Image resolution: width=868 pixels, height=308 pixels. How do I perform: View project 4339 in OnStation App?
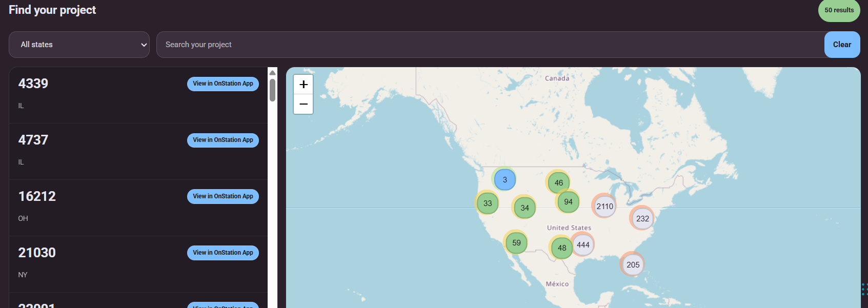coord(223,84)
